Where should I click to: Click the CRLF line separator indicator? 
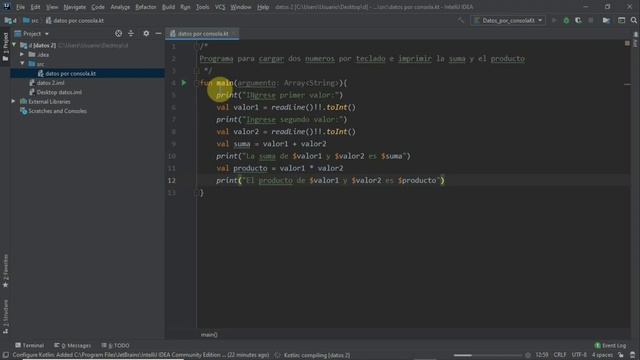coord(560,355)
